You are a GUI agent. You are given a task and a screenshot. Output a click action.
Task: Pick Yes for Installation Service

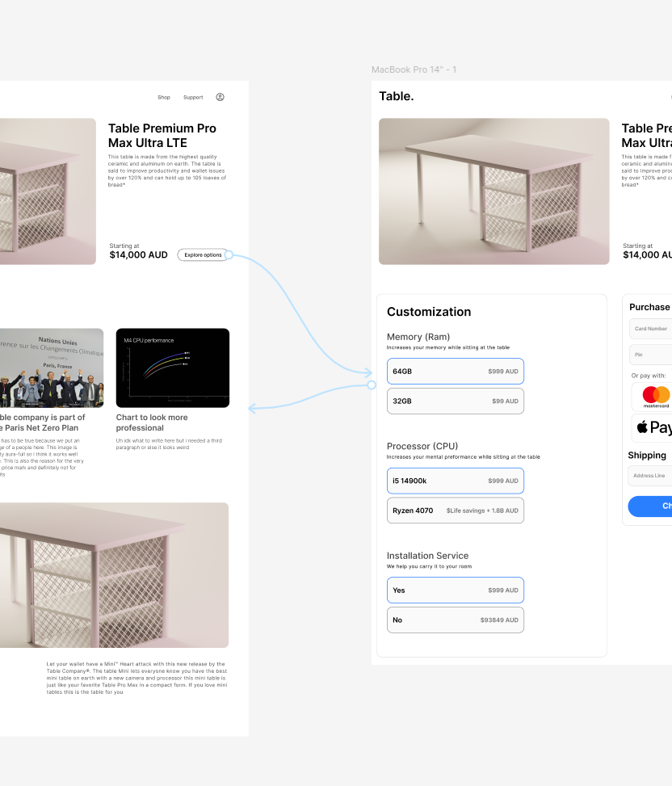[455, 591]
